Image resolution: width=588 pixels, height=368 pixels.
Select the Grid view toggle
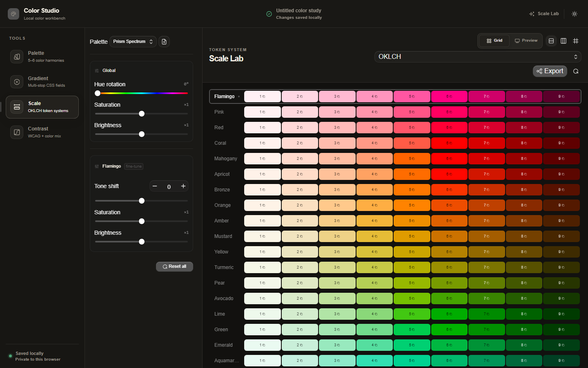[x=494, y=41]
